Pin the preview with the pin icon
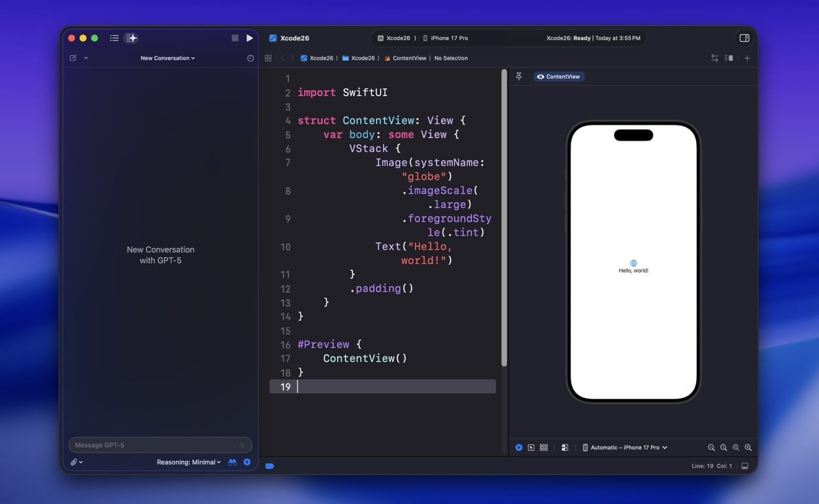Screen dimensions: 819x504 (519, 76)
